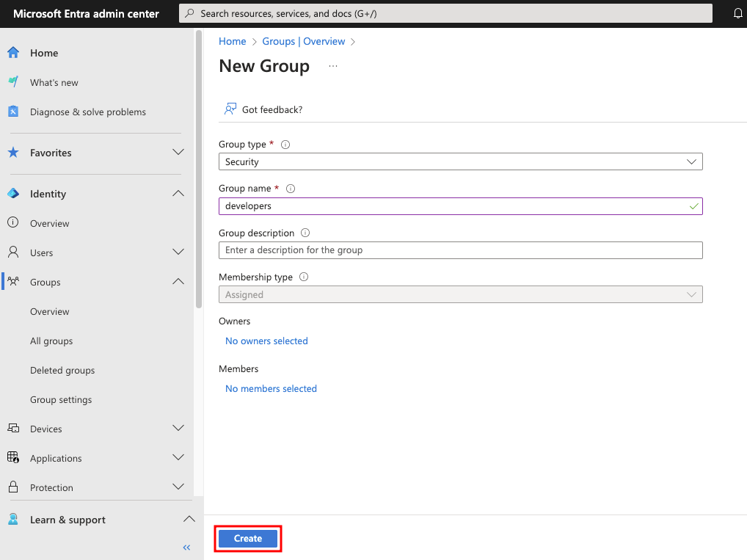The height and width of the screenshot is (560, 747).
Task: Open the notifications bell icon
Action: click(x=737, y=13)
